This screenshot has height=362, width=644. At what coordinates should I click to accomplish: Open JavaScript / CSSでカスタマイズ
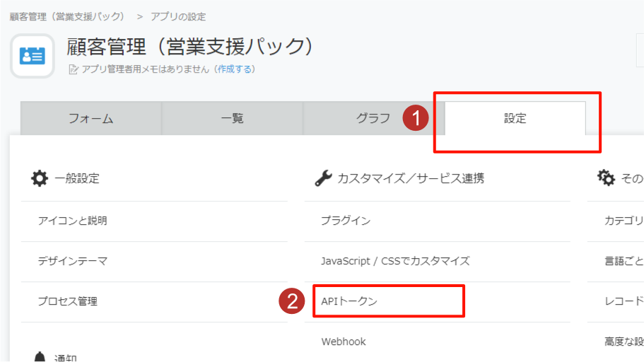click(395, 261)
